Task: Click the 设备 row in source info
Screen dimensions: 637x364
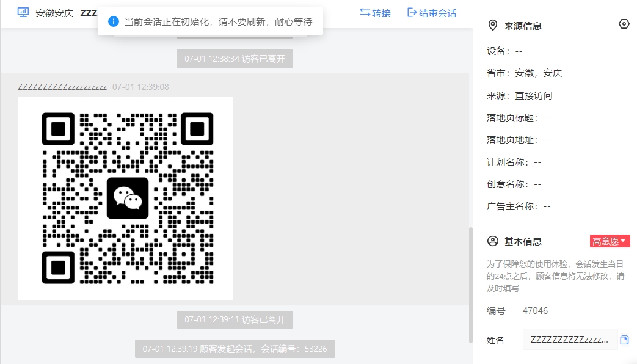Action: click(504, 51)
